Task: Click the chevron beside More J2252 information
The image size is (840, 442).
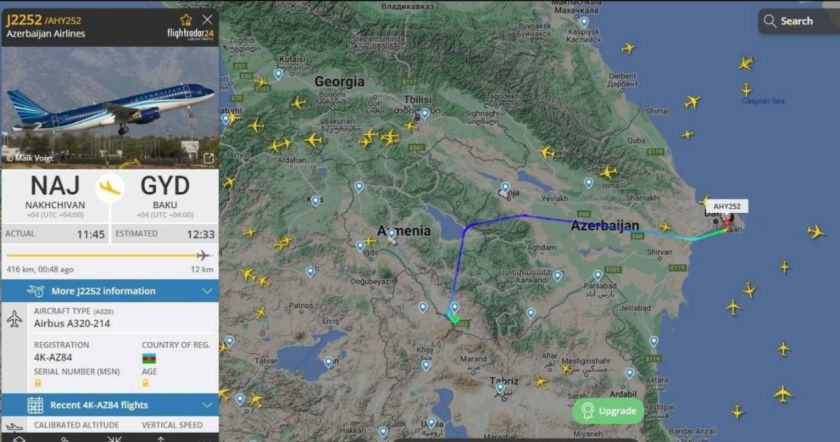Action: 207,291
